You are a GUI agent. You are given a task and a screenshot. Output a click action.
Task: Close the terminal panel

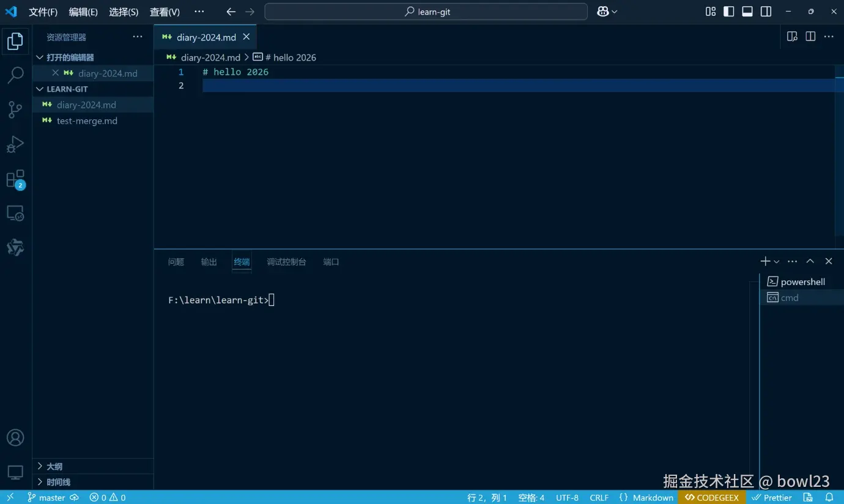point(829,261)
